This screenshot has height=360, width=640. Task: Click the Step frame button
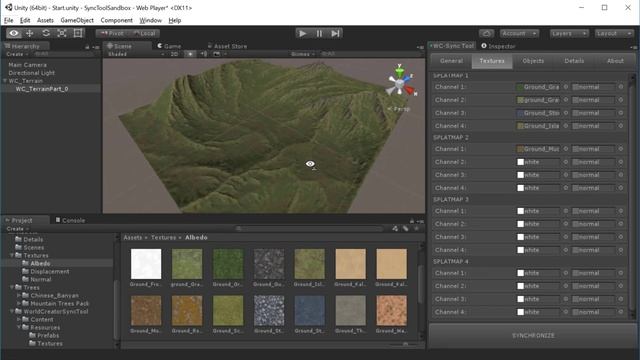[335, 33]
